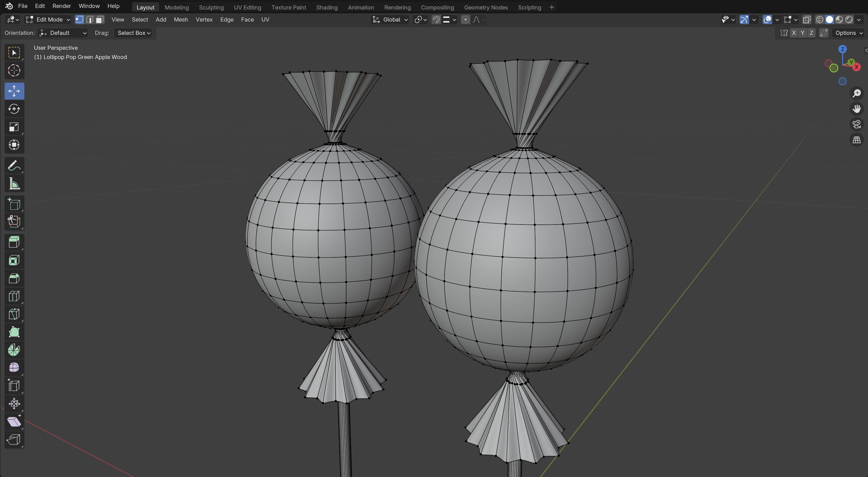Open the File menu

tap(23, 6)
